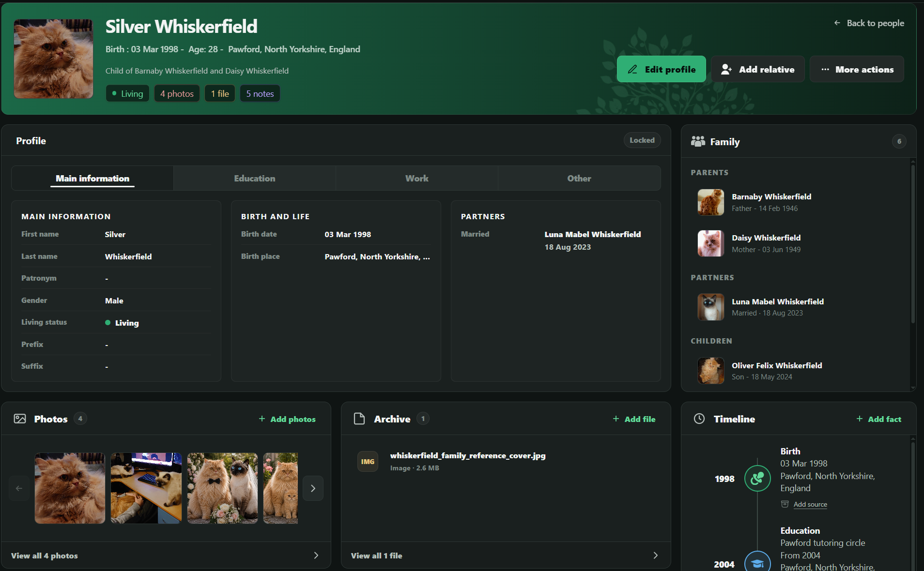Click the 5 notes badge
The image size is (924, 571).
260,93
